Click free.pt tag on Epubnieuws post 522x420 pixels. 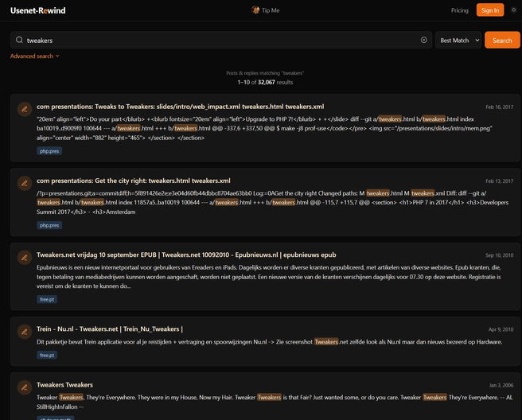[47, 300]
